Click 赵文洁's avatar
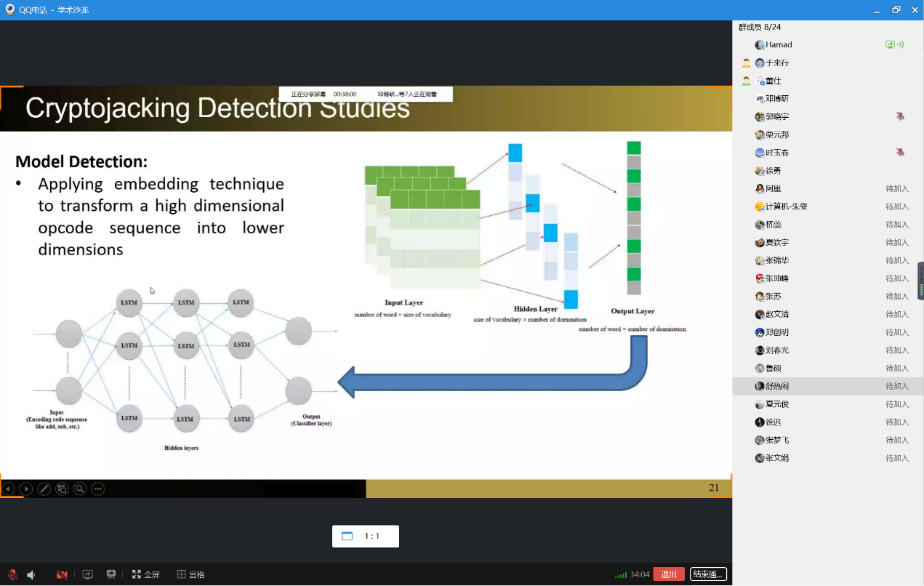This screenshot has height=586, width=924. coord(760,314)
